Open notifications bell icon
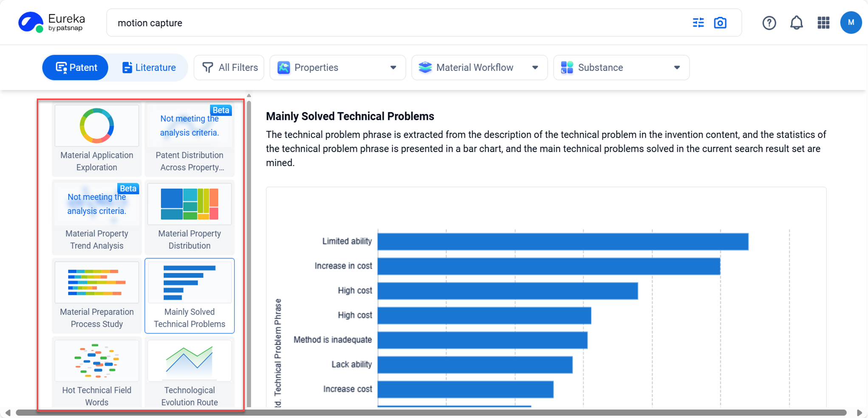 796,23
